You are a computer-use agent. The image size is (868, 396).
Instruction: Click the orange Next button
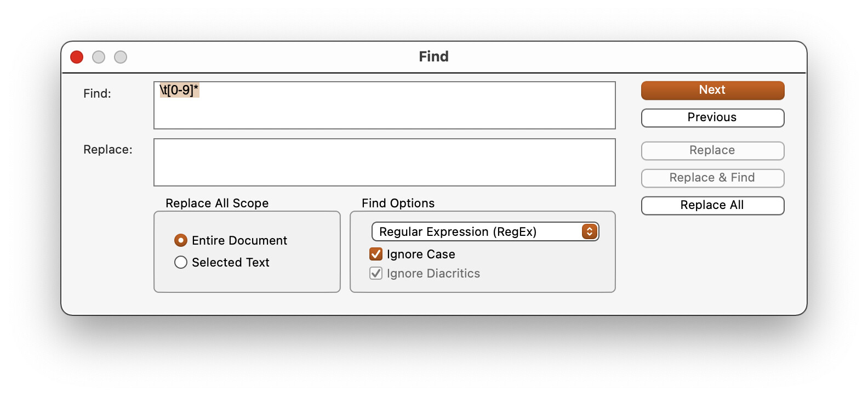coord(712,90)
